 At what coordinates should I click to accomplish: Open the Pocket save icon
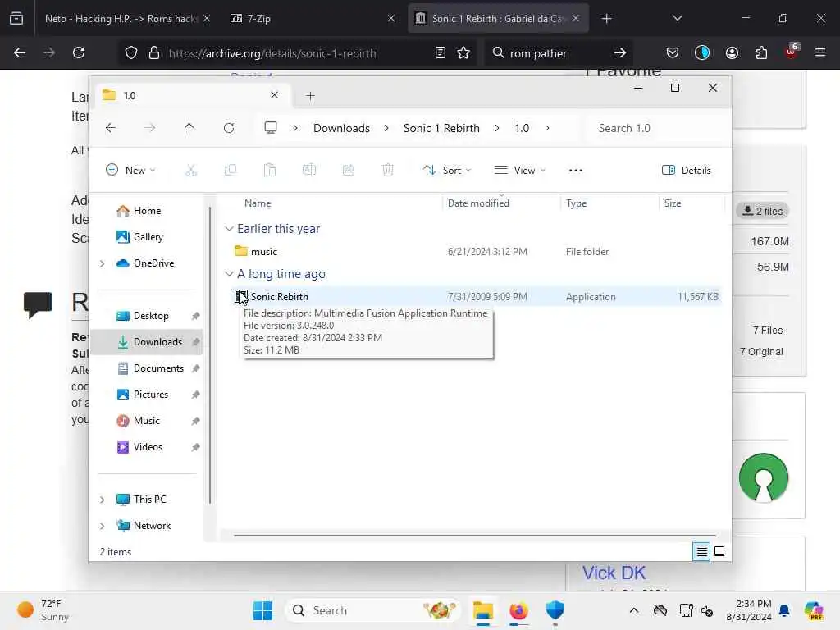point(673,52)
